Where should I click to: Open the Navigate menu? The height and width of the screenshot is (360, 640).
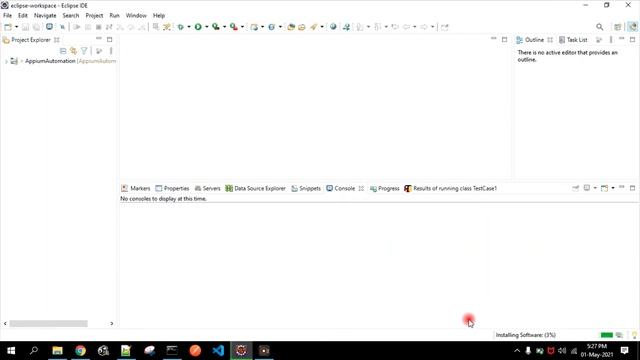[45, 16]
